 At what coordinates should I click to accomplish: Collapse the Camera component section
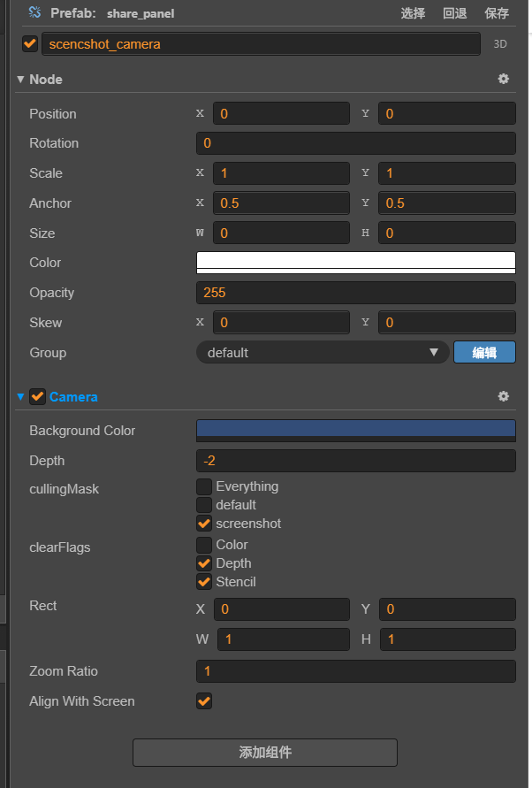[20, 397]
